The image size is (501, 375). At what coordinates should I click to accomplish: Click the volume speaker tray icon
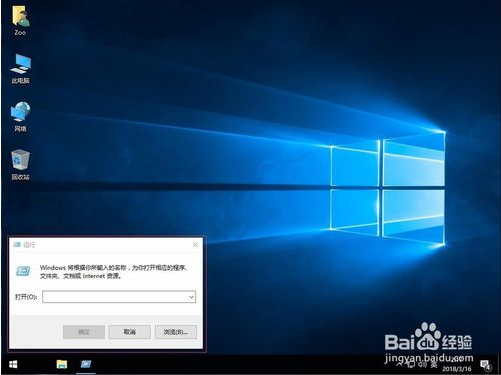tap(422, 364)
